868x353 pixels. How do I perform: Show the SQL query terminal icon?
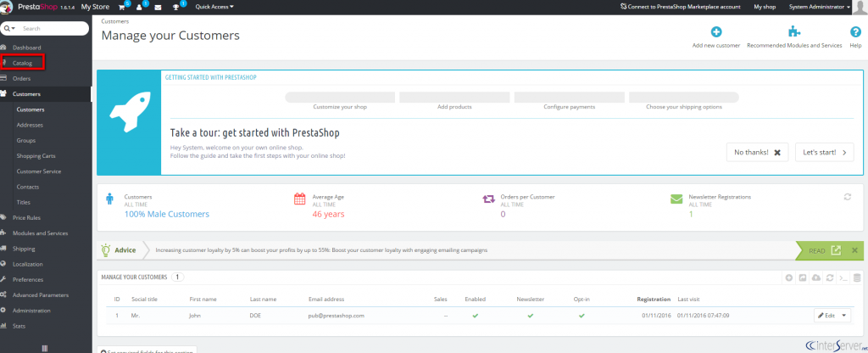843,277
